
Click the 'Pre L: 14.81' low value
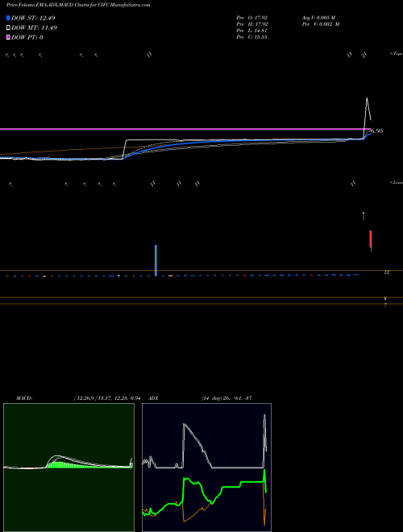[x=252, y=31]
